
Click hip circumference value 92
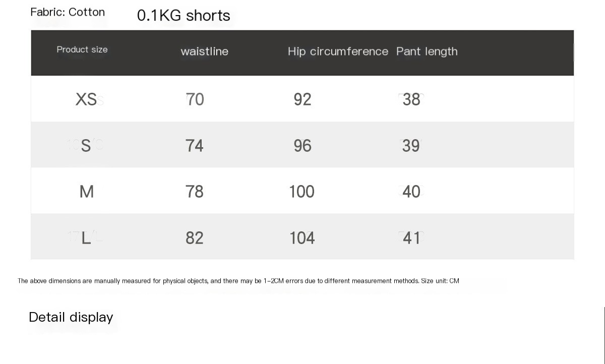pyautogui.click(x=302, y=99)
